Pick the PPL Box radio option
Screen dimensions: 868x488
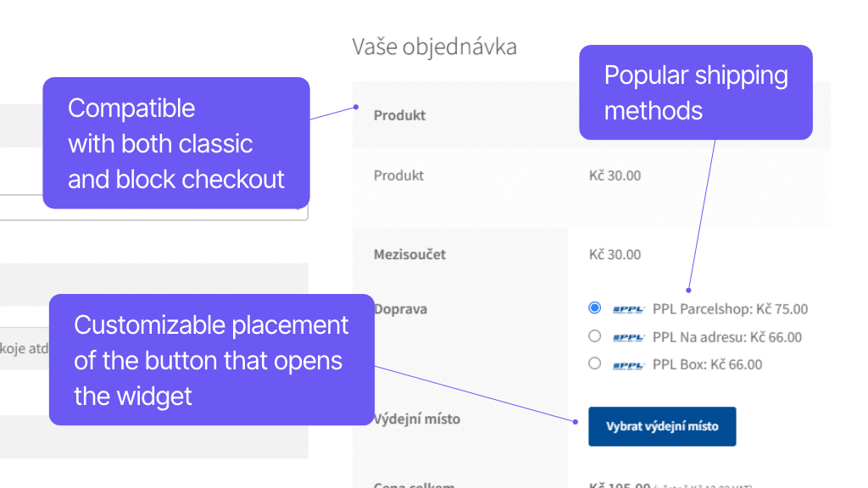pos(594,363)
